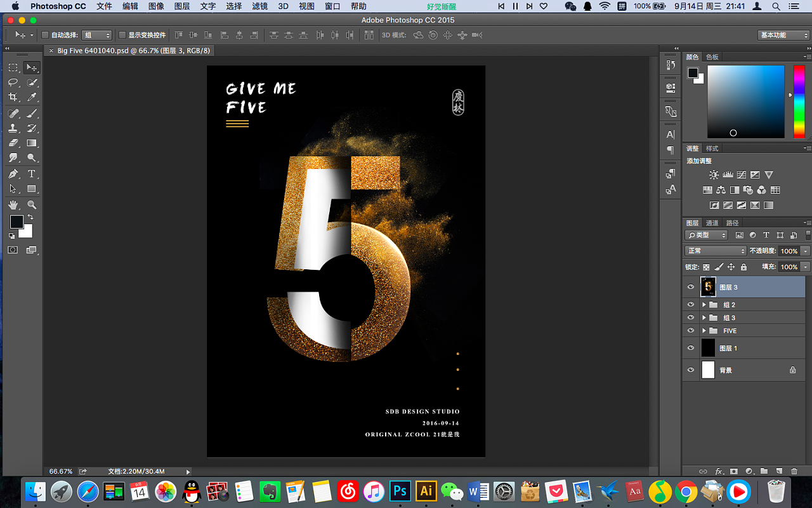Hide the 组 2 group
Image resolution: width=812 pixels, height=508 pixels.
point(691,305)
